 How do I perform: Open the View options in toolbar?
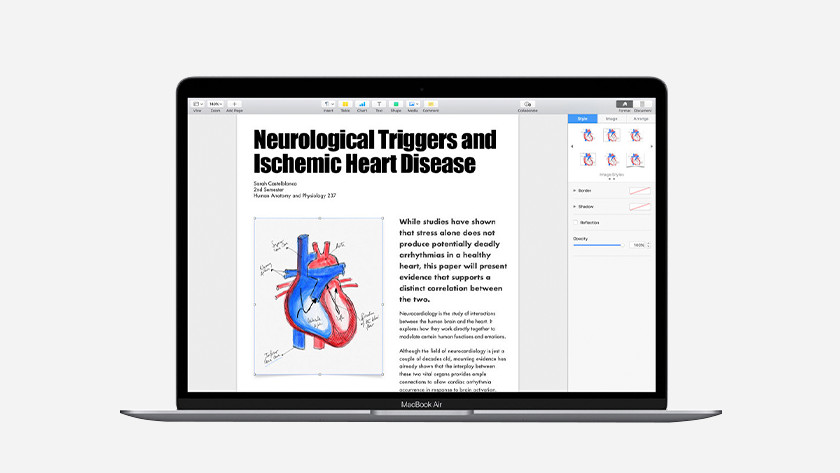click(197, 104)
